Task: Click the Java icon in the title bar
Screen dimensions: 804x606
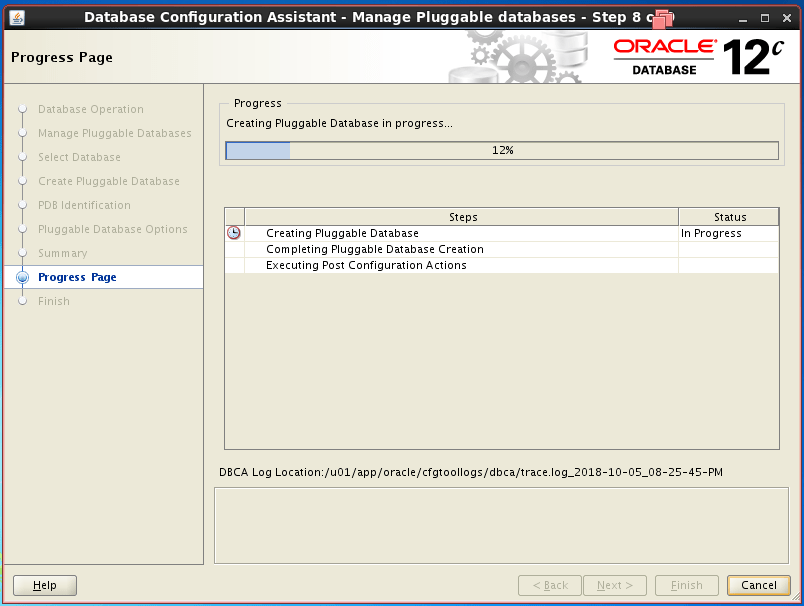Action: (14, 16)
